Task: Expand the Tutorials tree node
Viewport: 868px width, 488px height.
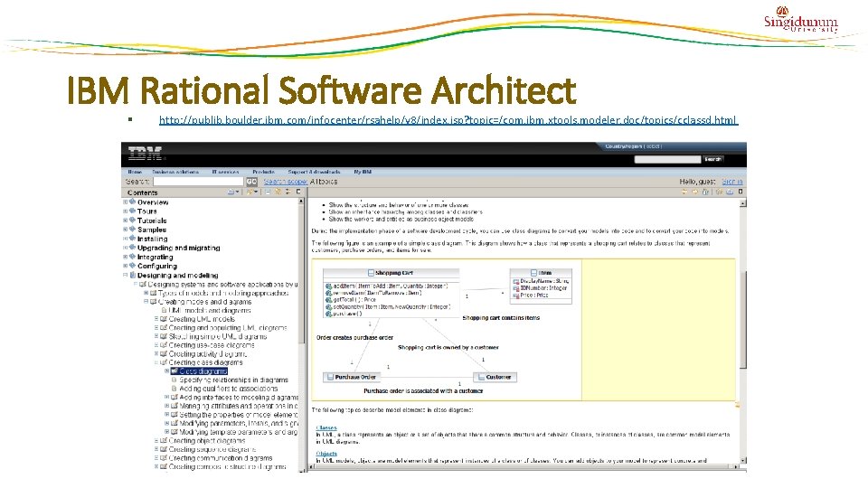Action: point(125,221)
